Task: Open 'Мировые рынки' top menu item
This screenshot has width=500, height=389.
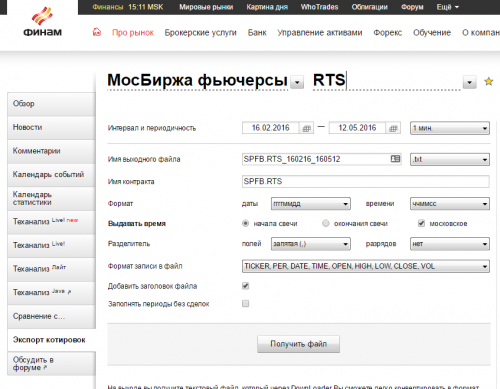Action: [206, 7]
